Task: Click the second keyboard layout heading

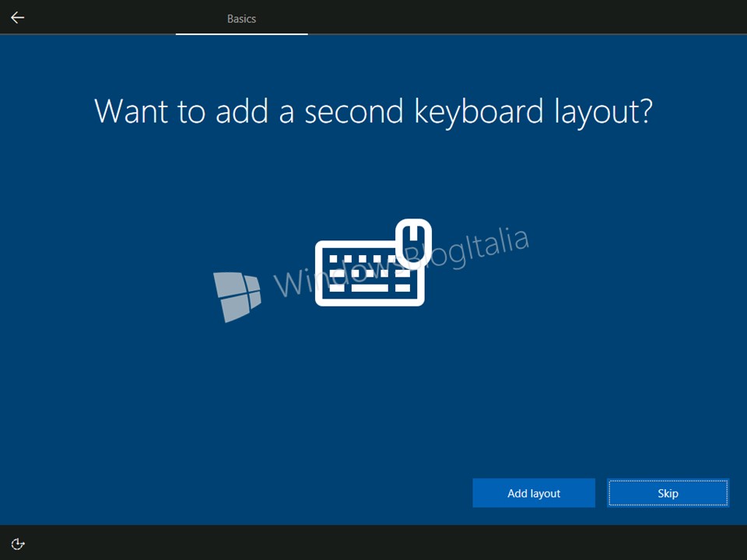Action: pos(373,112)
